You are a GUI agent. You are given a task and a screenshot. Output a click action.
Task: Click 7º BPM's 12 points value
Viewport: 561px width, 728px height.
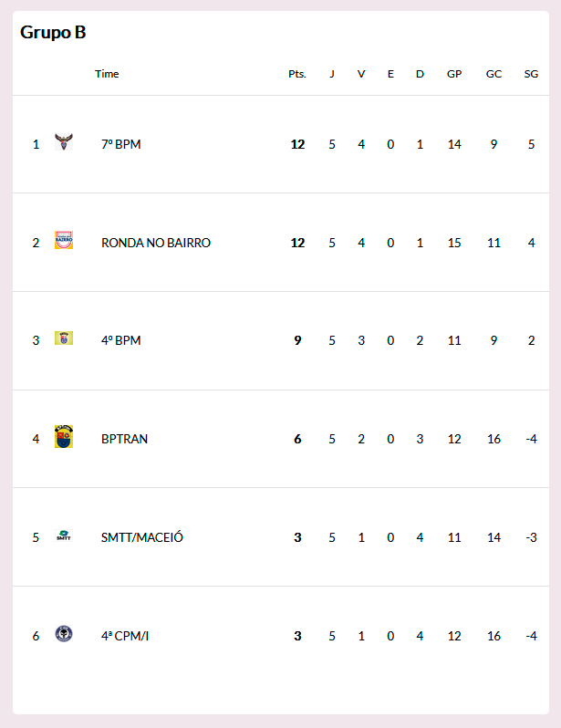click(x=297, y=144)
